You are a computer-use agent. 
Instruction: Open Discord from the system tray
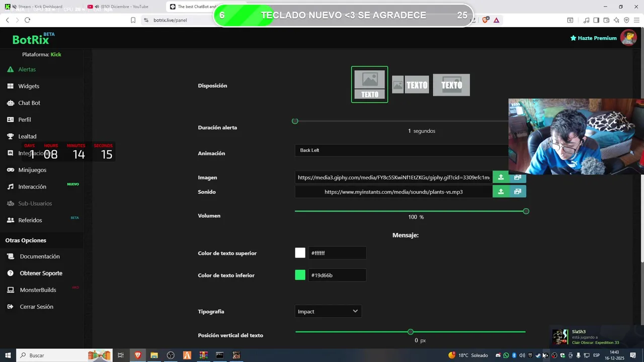pyautogui.click(x=498, y=355)
